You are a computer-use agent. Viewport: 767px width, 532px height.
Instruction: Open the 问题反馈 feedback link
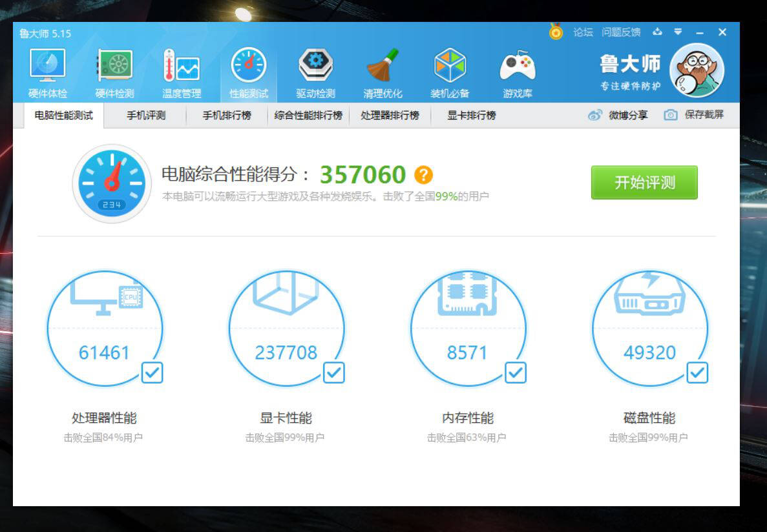[621, 32]
